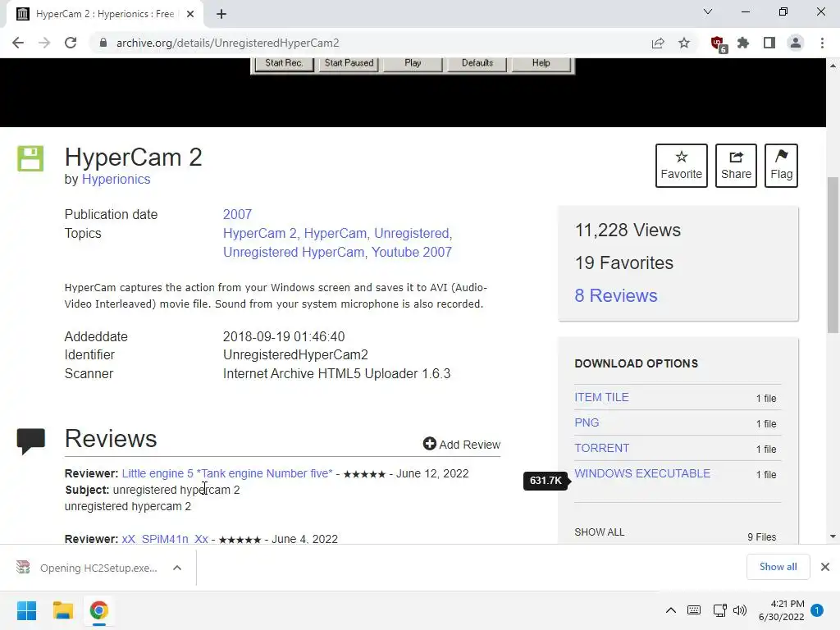
Task: Click Show all downloads button
Action: 778,567
